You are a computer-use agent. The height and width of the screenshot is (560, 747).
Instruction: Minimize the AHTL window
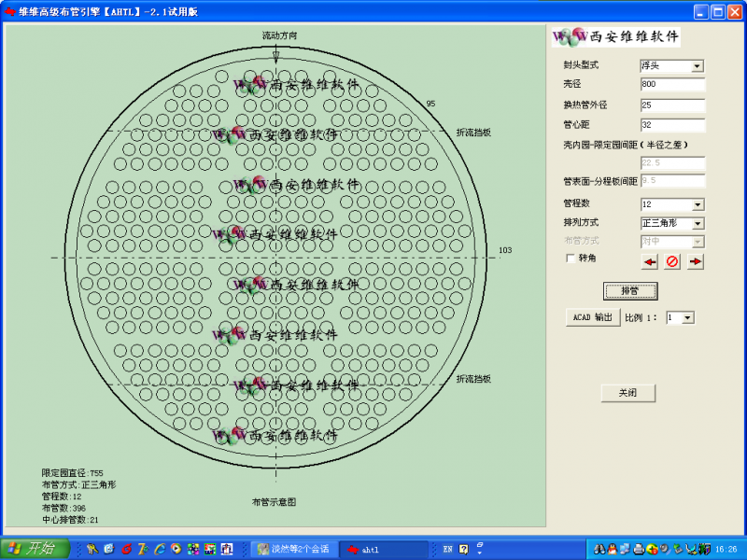click(701, 11)
